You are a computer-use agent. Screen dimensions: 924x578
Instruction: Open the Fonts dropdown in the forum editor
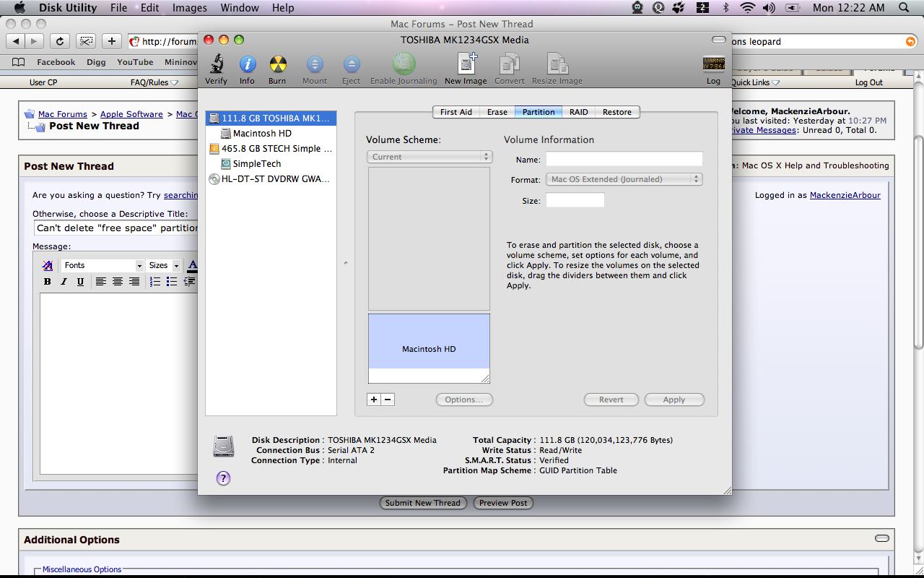click(x=103, y=265)
